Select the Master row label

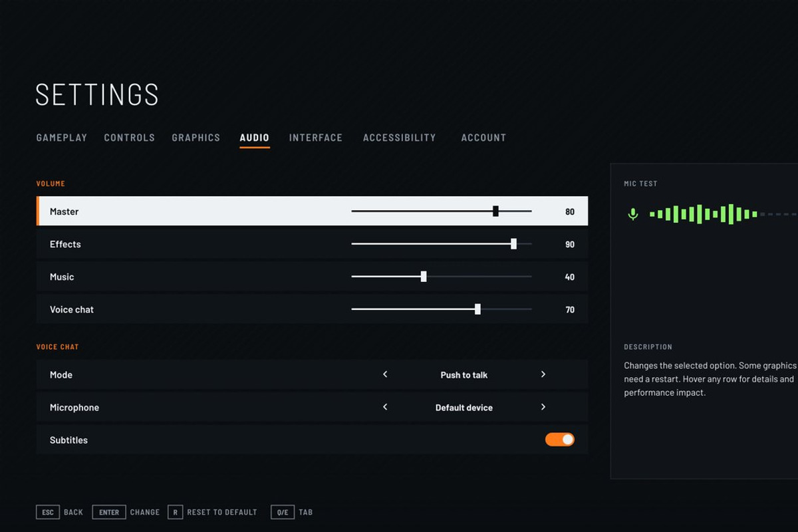click(x=65, y=211)
